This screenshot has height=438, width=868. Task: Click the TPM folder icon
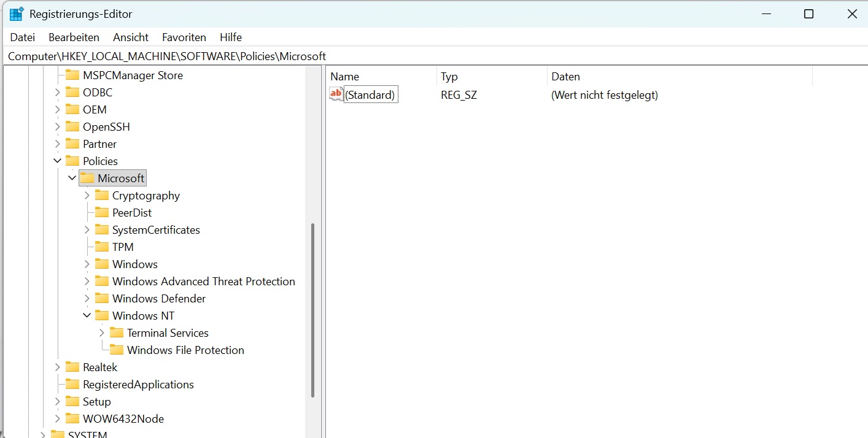[x=102, y=247]
